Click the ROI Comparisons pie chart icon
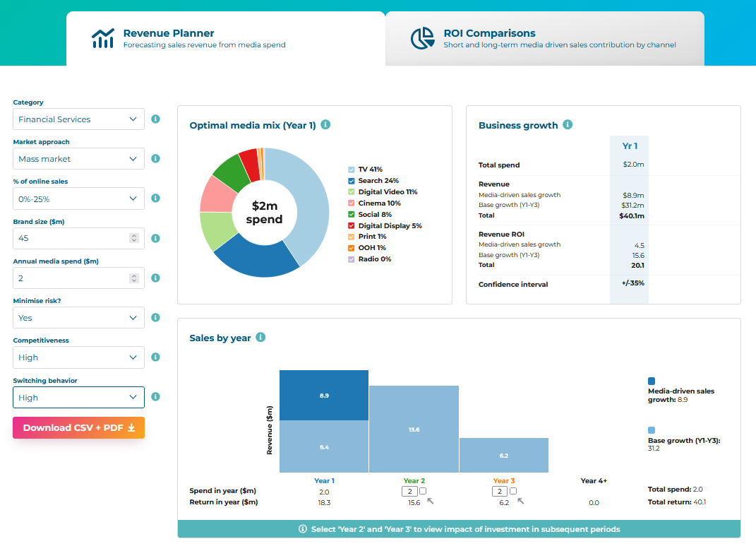 [x=422, y=38]
